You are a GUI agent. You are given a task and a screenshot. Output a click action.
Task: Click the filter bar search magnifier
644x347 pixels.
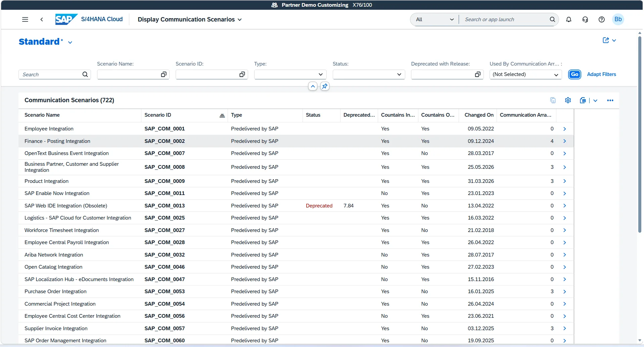pos(85,74)
